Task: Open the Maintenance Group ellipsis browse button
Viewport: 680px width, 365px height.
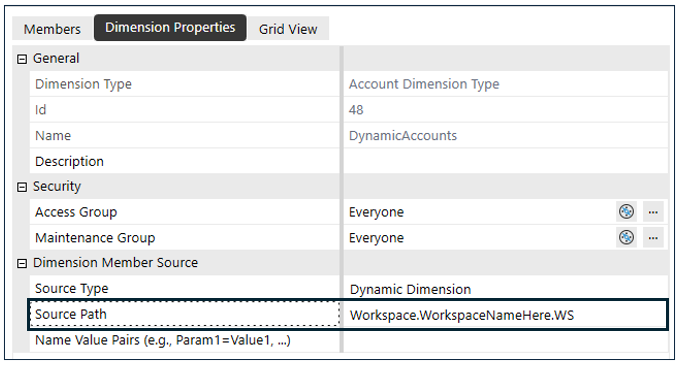Action: click(653, 238)
